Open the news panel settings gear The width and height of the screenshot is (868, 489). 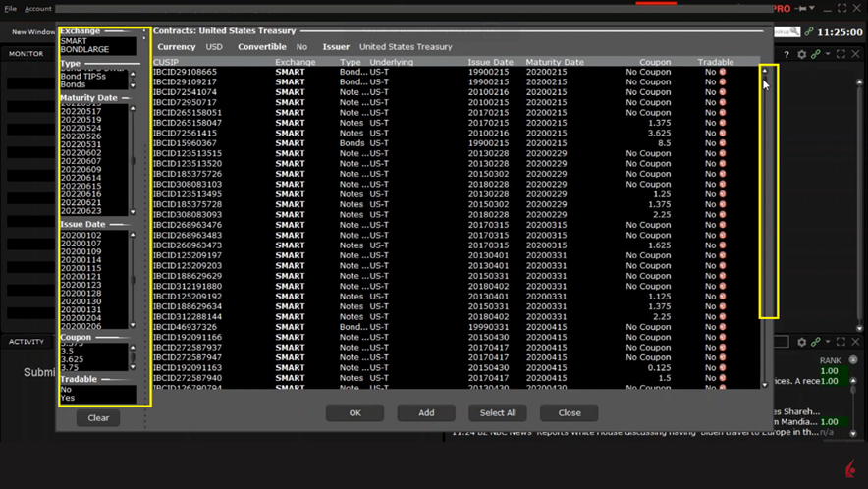click(802, 342)
